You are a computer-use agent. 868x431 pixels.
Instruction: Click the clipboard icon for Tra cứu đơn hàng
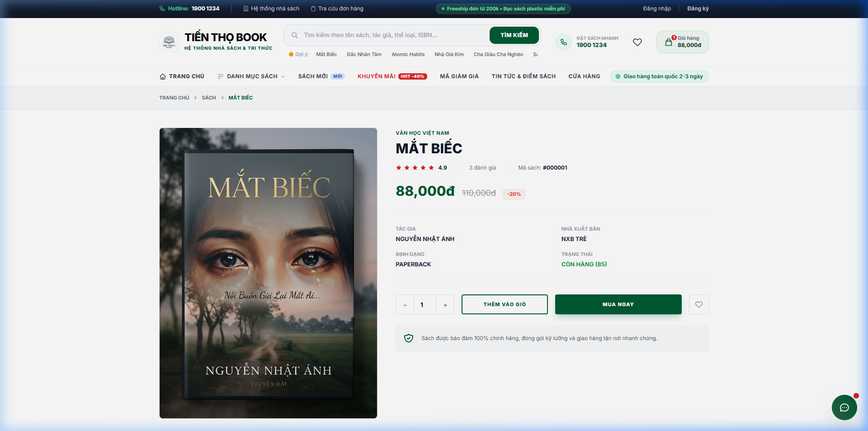click(313, 9)
